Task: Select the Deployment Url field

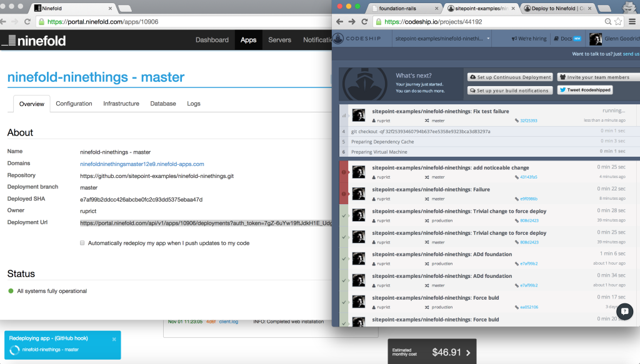Action: click(206, 223)
